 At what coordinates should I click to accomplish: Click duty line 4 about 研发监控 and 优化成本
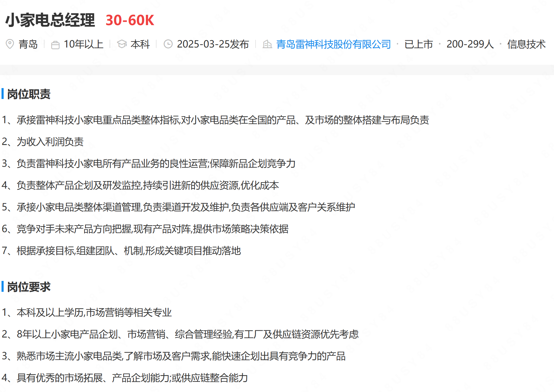(x=140, y=185)
